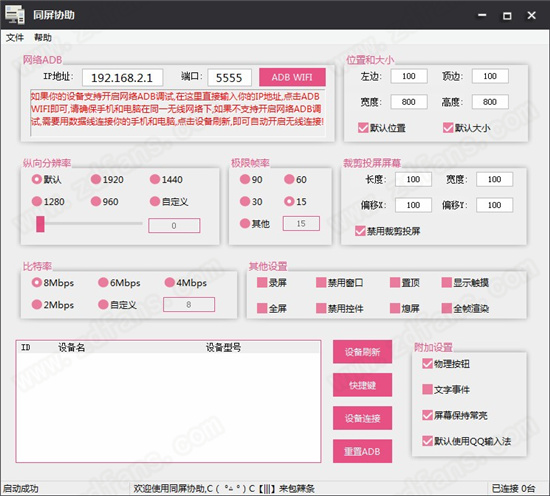Click the 同屏协助 app icon in title bar
This screenshot has width=550, height=496.
click(15, 15)
